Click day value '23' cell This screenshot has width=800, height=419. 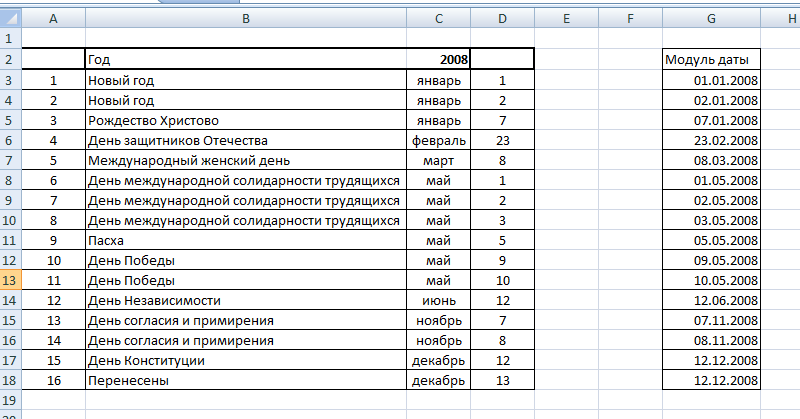point(503,140)
